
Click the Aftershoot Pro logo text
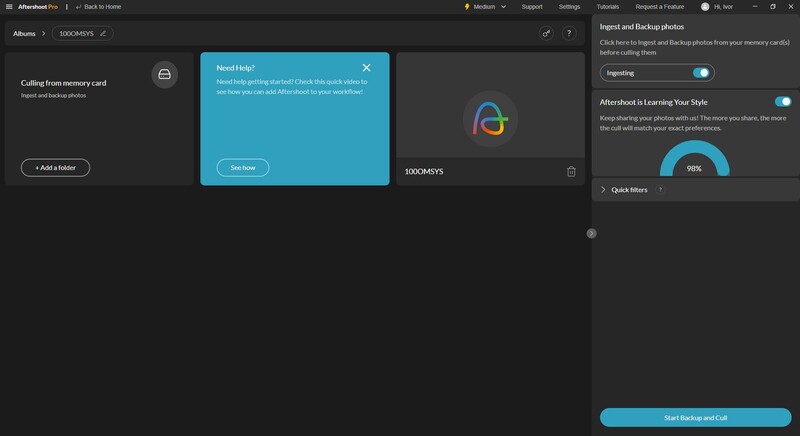click(x=38, y=7)
